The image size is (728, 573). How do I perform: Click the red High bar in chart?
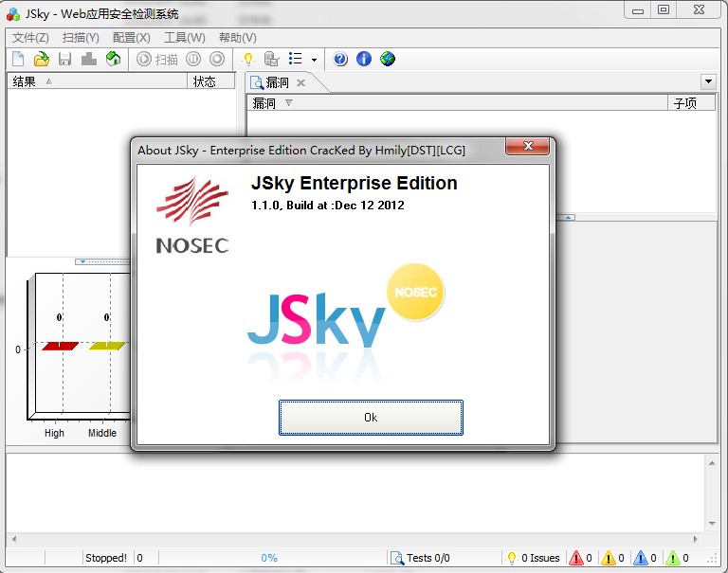[60, 346]
